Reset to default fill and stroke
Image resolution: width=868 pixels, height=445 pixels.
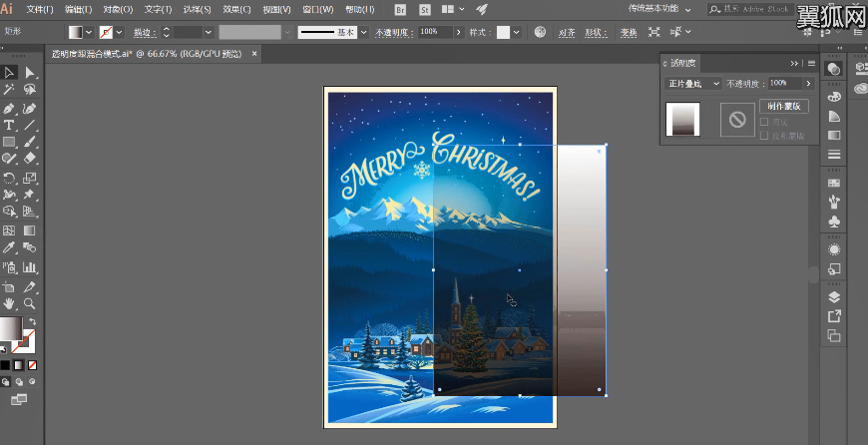coord(3,349)
